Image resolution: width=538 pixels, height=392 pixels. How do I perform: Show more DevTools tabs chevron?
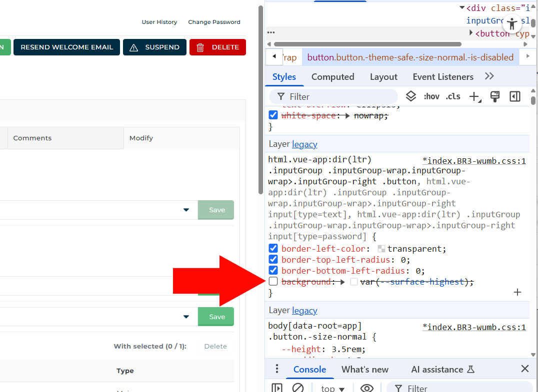489,76
